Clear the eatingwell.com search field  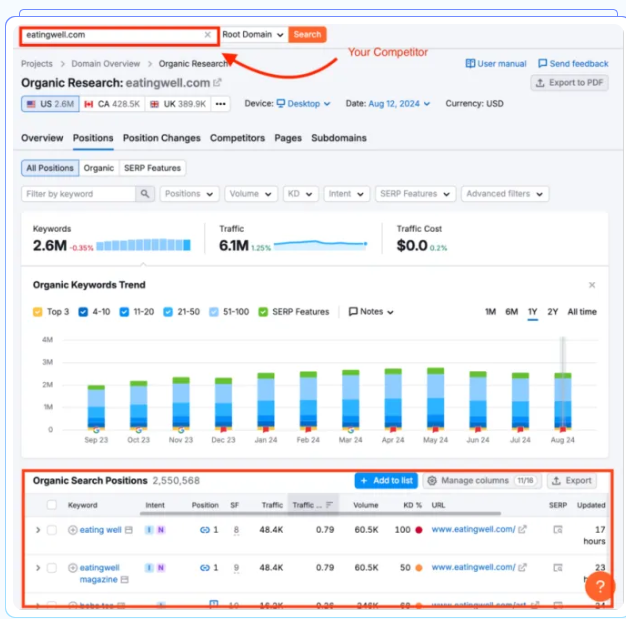coord(208,35)
